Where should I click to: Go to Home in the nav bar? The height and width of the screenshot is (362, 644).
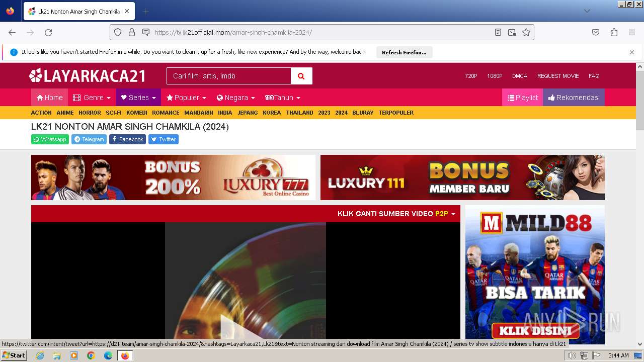tap(49, 98)
